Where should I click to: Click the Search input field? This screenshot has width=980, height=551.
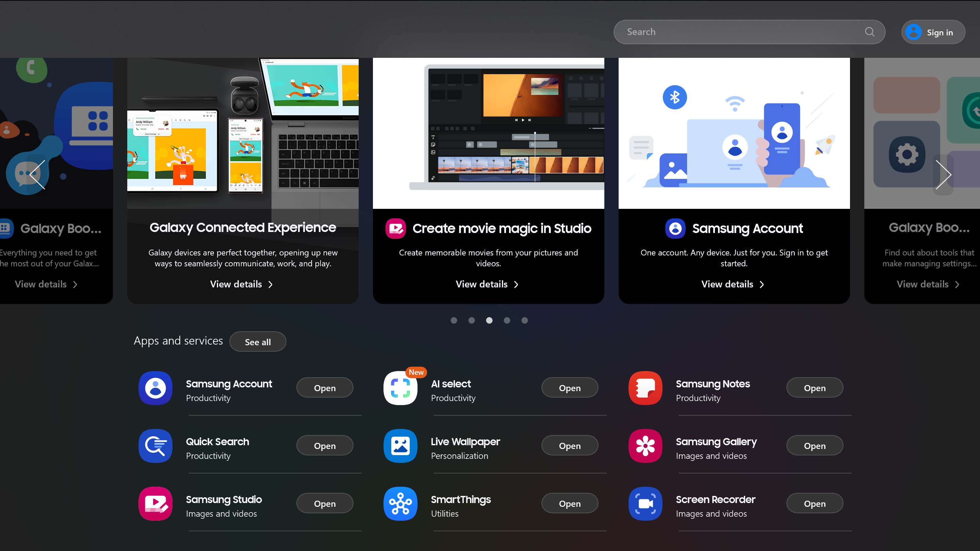tap(749, 32)
